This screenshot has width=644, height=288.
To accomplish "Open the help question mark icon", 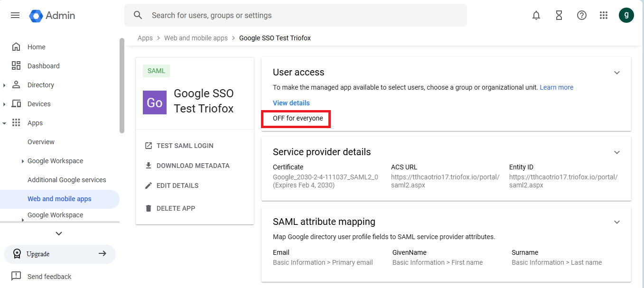I will coord(582,15).
